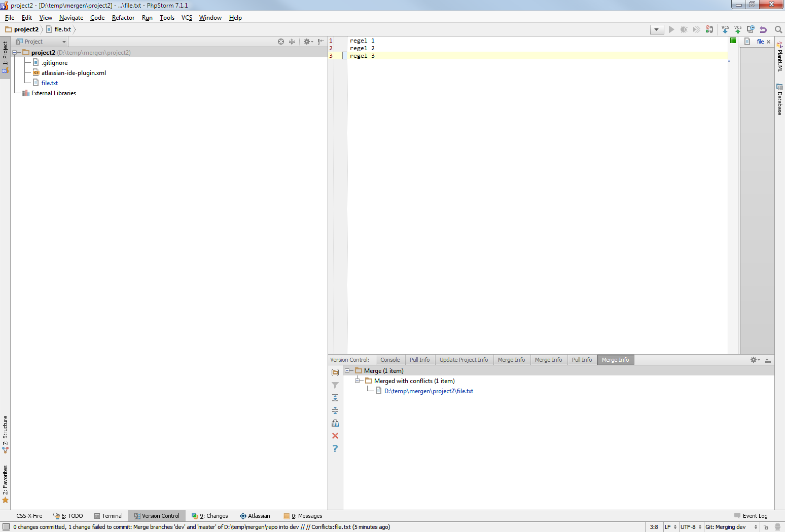The image size is (785, 532).
Task: Click the purple Revert arrow icon
Action: pyautogui.click(x=763, y=29)
